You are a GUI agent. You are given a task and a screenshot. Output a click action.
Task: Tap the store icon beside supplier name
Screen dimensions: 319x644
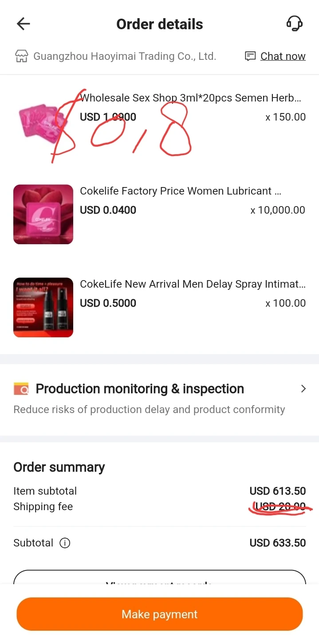[21, 56]
